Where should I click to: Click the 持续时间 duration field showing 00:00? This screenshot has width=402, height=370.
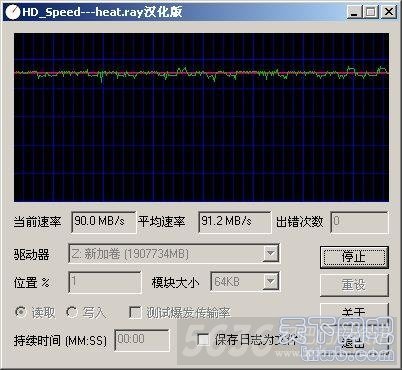(x=142, y=340)
